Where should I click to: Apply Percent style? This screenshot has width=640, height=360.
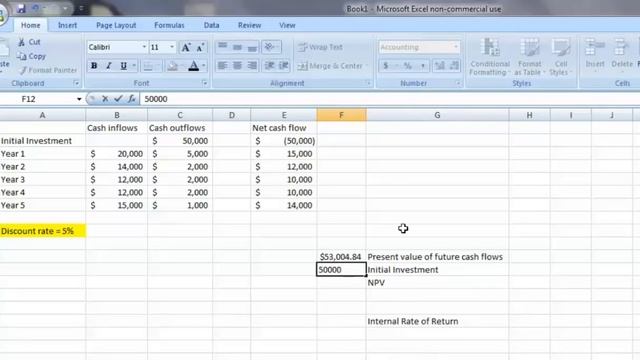[x=407, y=66]
